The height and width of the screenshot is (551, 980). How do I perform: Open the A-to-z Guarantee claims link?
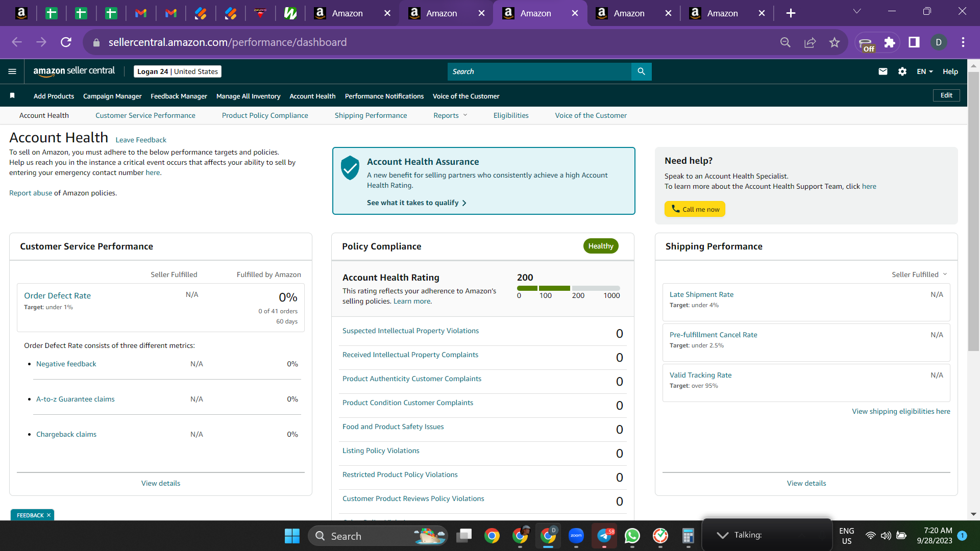click(x=76, y=399)
